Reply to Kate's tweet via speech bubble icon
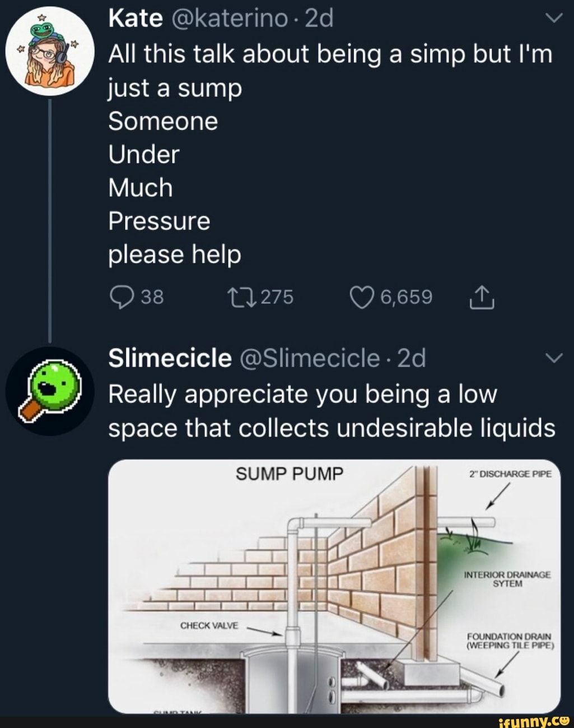Image resolution: width=574 pixels, height=728 pixels. (x=120, y=297)
